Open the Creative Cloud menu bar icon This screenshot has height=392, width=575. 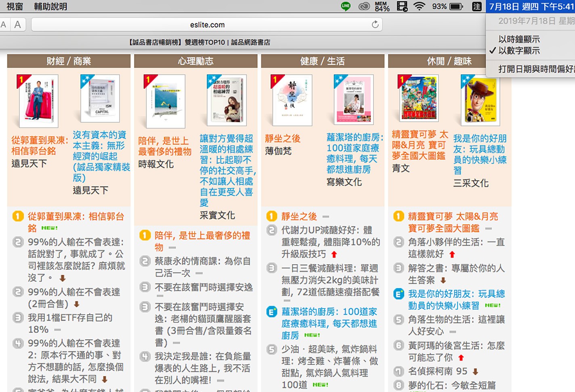pos(364,6)
